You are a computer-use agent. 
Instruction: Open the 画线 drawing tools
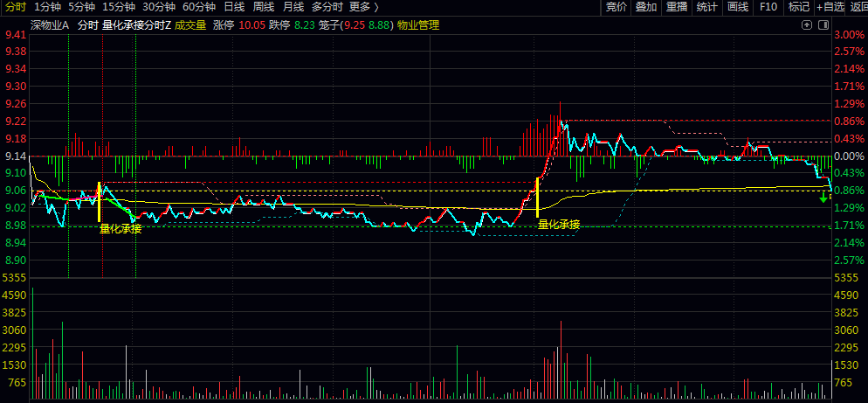pyautogui.click(x=737, y=7)
